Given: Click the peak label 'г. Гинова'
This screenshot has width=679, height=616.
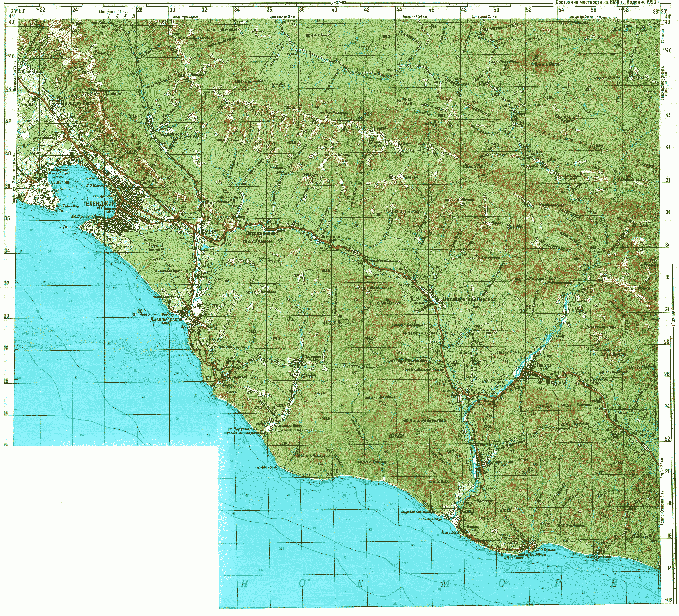Looking at the screenshot, I should pyautogui.click(x=235, y=140).
